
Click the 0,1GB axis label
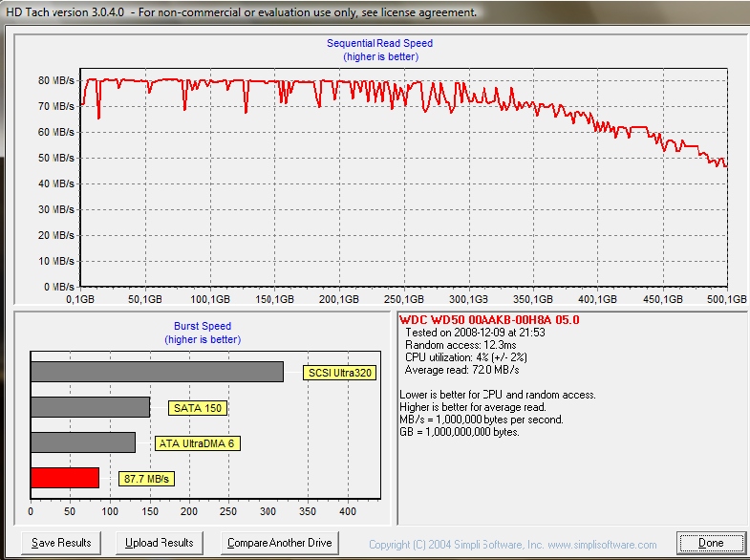click(x=80, y=299)
